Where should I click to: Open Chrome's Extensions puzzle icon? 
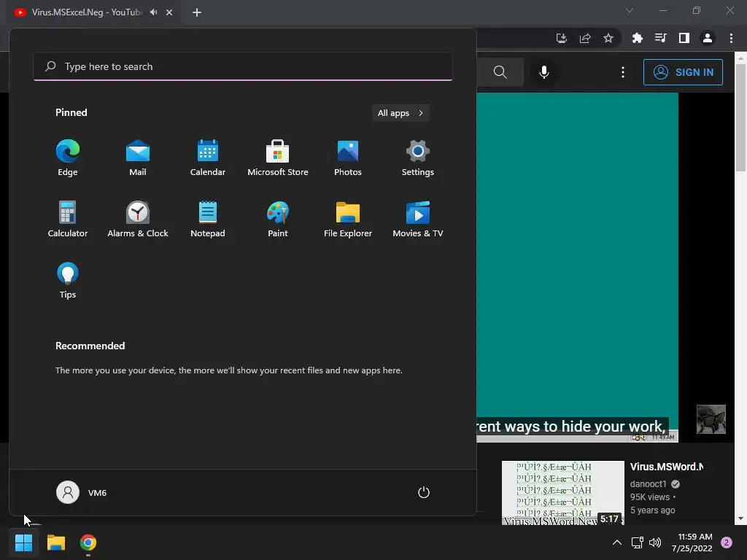[638, 38]
